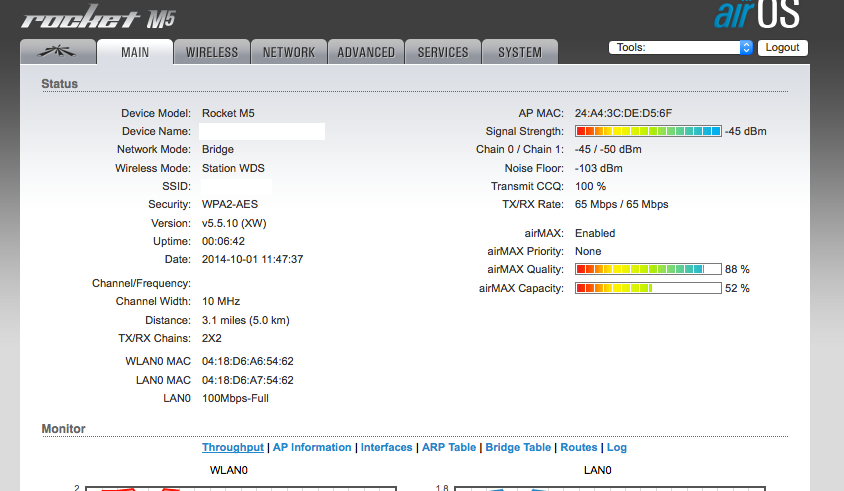Click the Rocket M5 logo
844x491 pixels.
tap(99, 17)
